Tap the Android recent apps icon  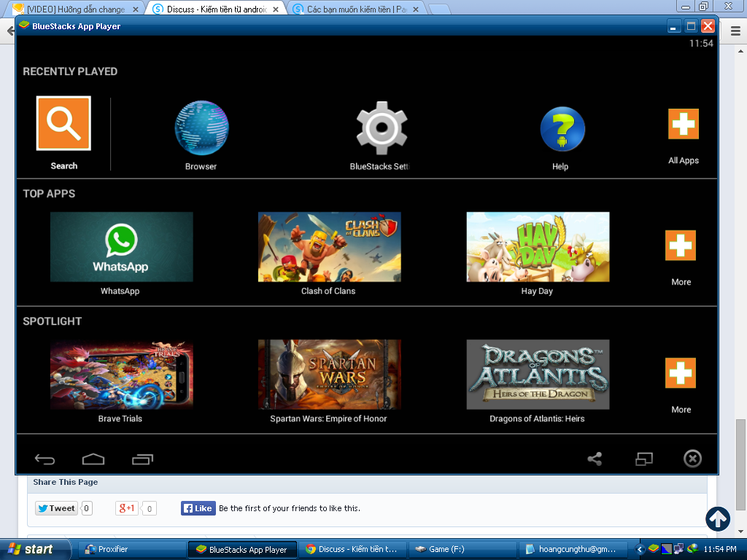pos(142,459)
